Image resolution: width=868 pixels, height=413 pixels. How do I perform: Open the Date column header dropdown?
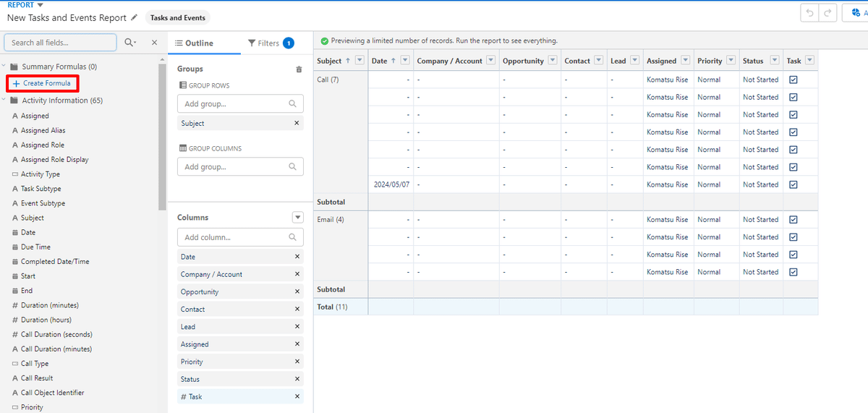(x=405, y=61)
